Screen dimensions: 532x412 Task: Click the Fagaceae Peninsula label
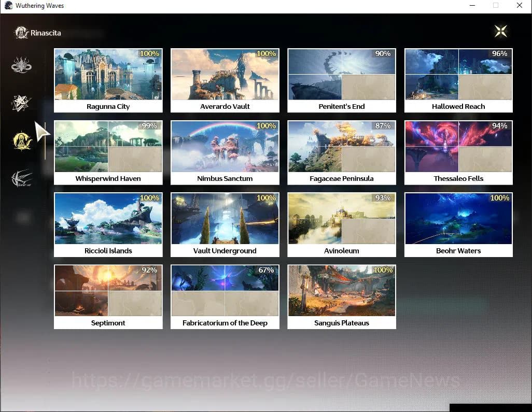[342, 179]
